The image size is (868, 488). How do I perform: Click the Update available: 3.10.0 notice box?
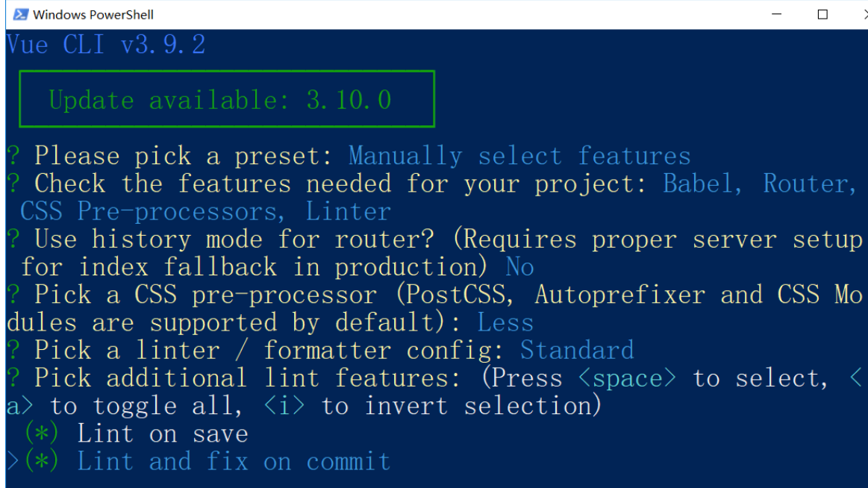click(x=227, y=99)
